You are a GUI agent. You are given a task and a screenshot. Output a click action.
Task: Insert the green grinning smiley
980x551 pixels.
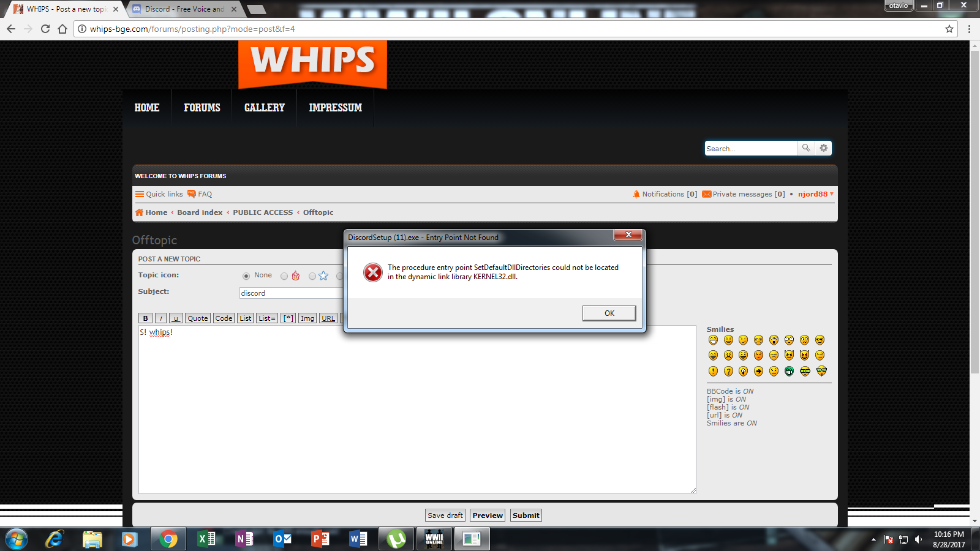790,371
